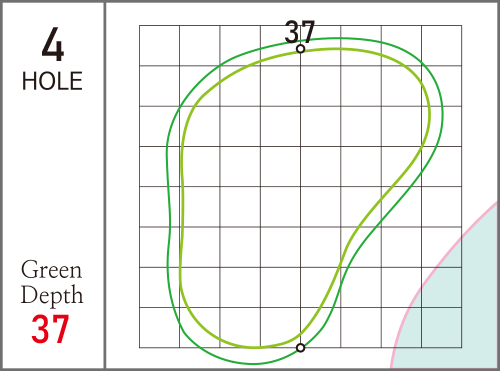Click the grid cell inside the water hazard
The height and width of the screenshot is (371, 500).
(442, 328)
